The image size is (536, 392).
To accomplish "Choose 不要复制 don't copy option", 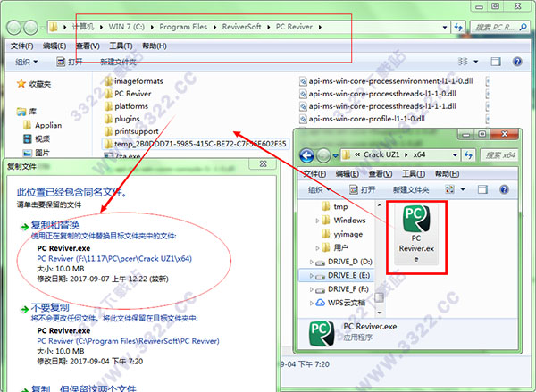I will (x=50, y=307).
